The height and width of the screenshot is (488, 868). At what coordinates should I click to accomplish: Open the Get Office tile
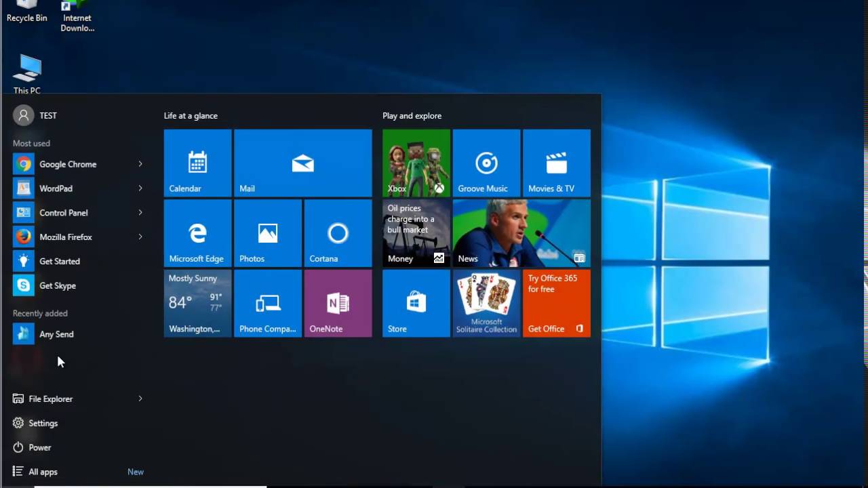(557, 303)
